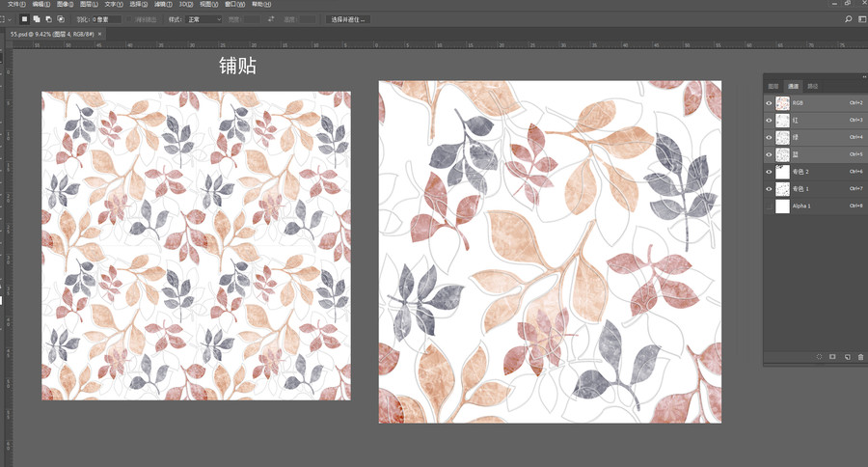Hide the 专色 1 spot channel
Screen dimensions: 868x467
click(769, 189)
